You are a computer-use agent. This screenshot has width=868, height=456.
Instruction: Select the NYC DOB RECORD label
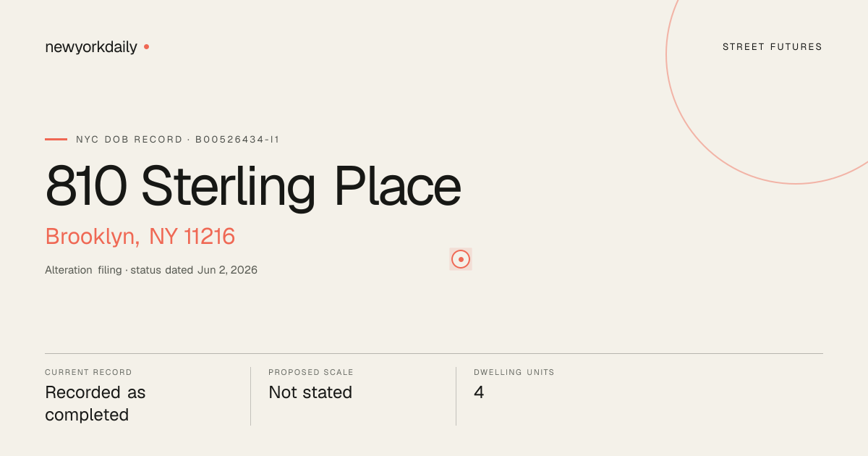tap(129, 139)
